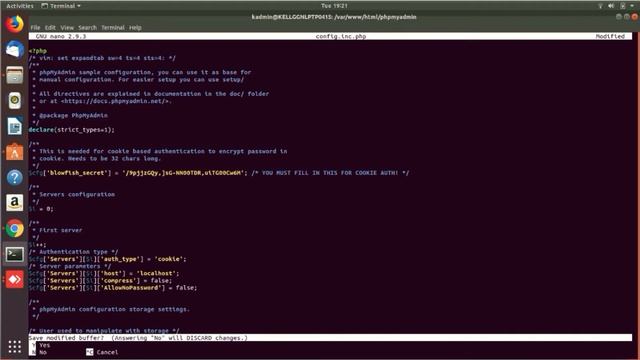This screenshot has height=360, width=640.
Task: Click the compress false line
Action: (100, 280)
